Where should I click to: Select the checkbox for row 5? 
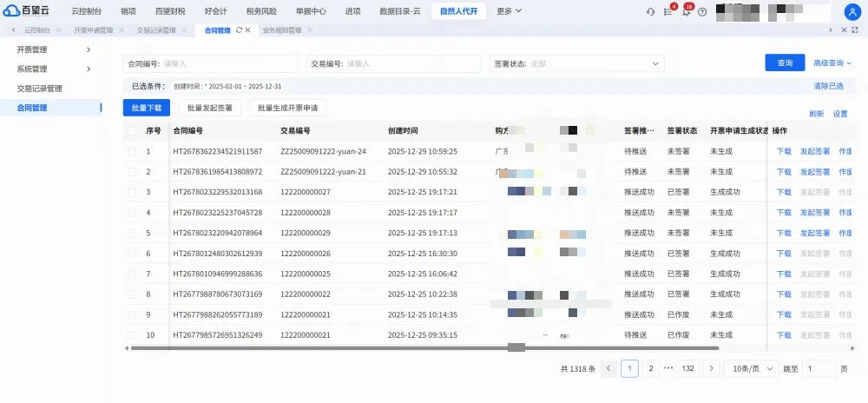point(131,233)
